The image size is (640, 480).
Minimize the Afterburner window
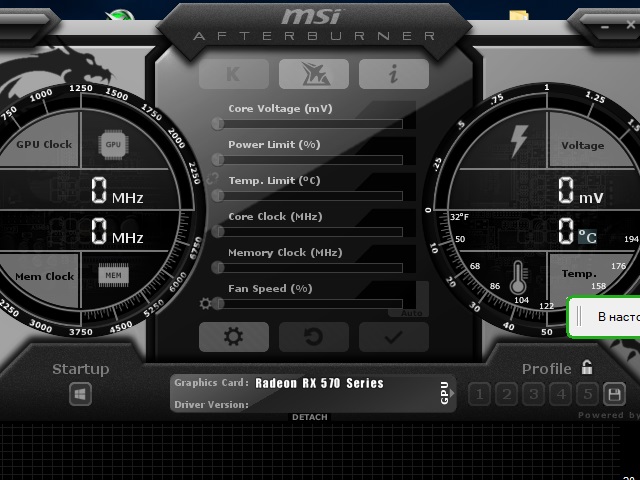[x=605, y=27]
